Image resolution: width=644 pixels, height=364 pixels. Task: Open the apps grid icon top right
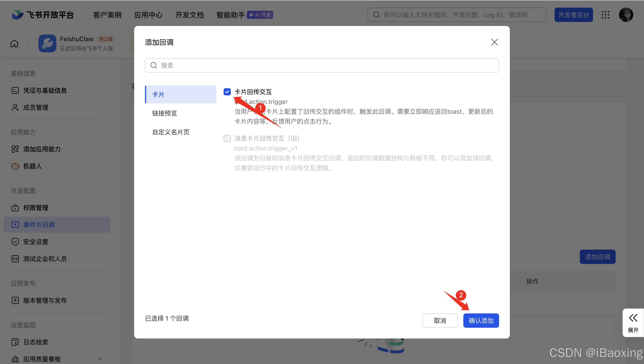coord(606,15)
